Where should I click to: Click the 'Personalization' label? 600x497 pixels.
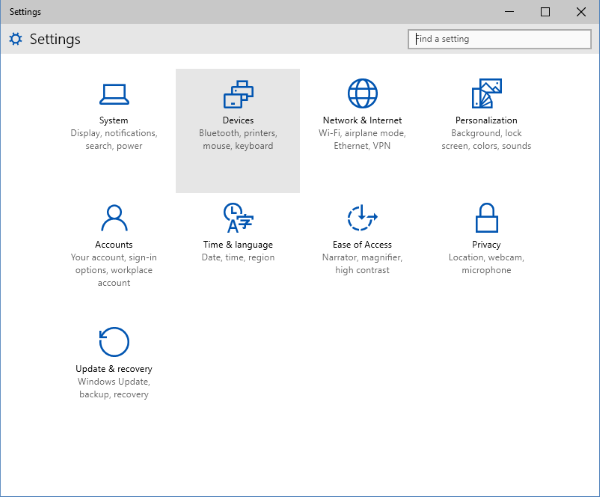(x=486, y=121)
